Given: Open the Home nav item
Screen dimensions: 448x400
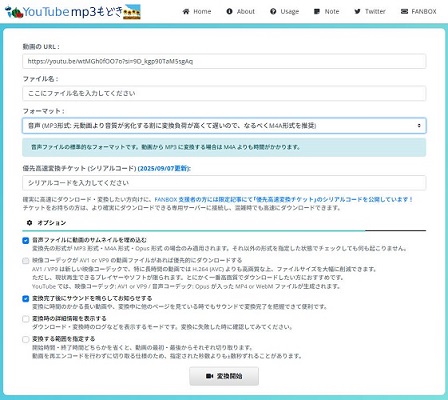Looking at the screenshot, I should (x=197, y=12).
